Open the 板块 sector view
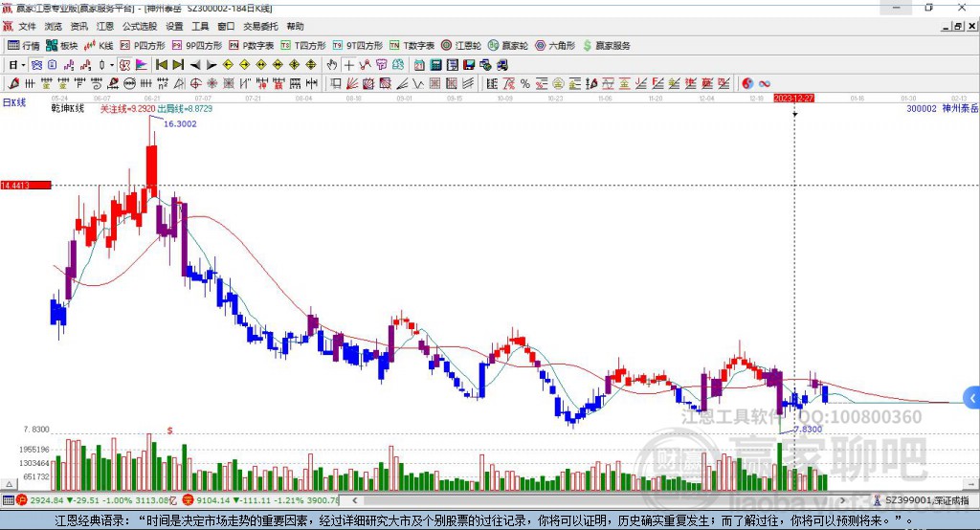The image size is (980, 530). (61, 46)
